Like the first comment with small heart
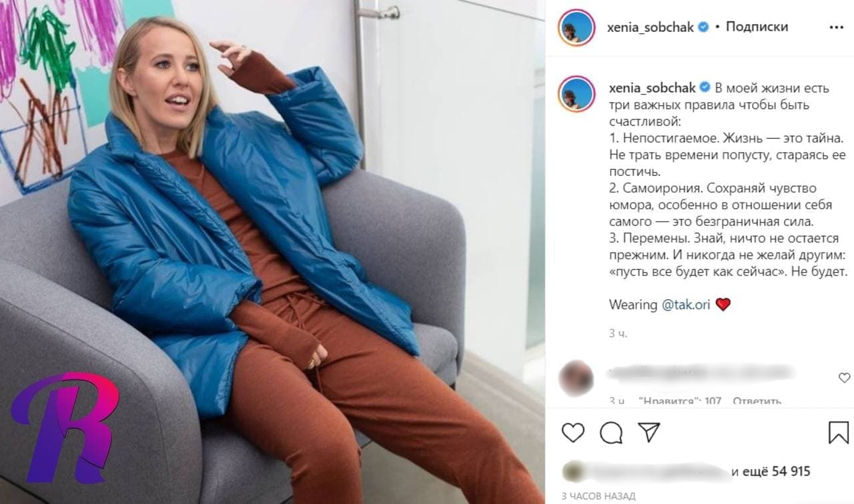 coord(844,377)
